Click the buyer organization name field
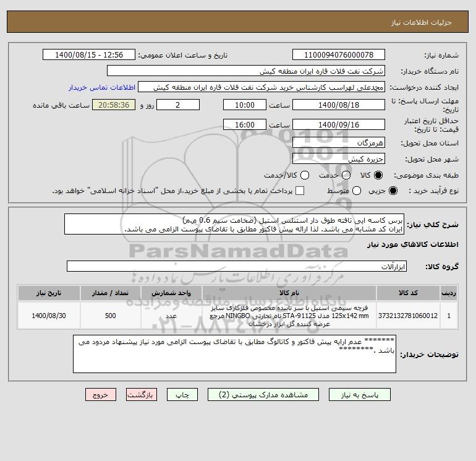Viewport: 476px width, 461px height. (246, 71)
